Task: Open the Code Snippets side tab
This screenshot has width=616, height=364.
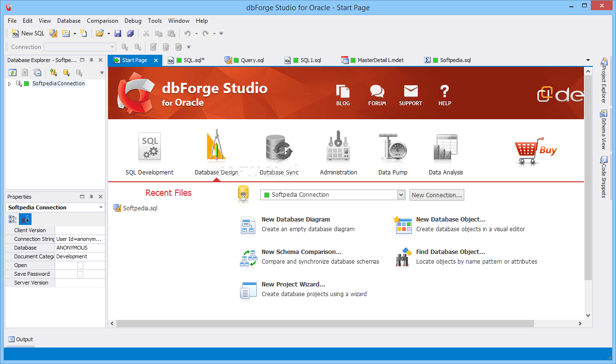Action: click(604, 176)
